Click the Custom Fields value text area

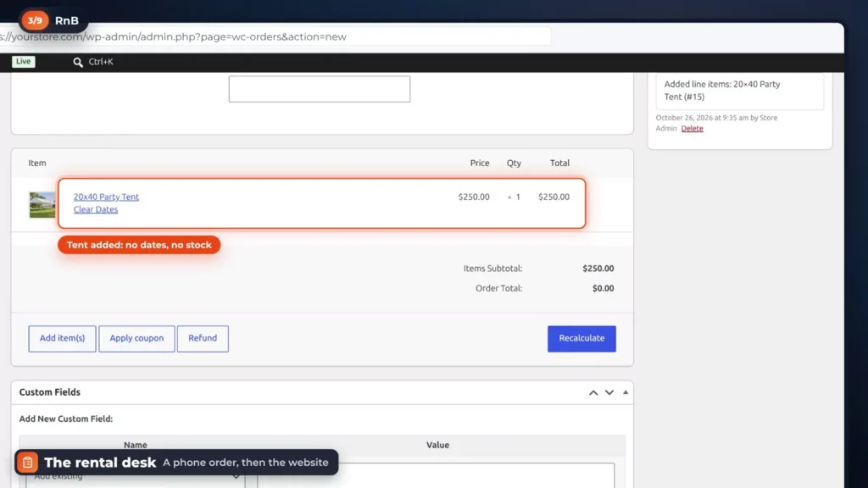[x=437, y=475]
